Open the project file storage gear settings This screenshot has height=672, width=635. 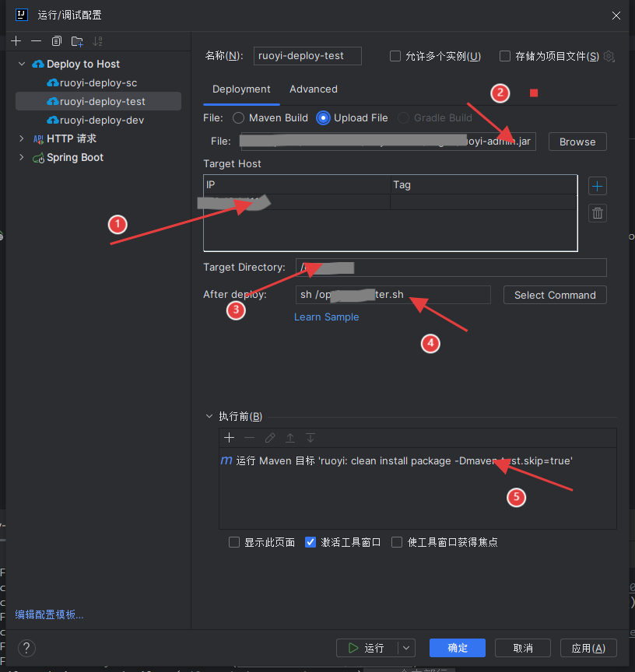[609, 56]
